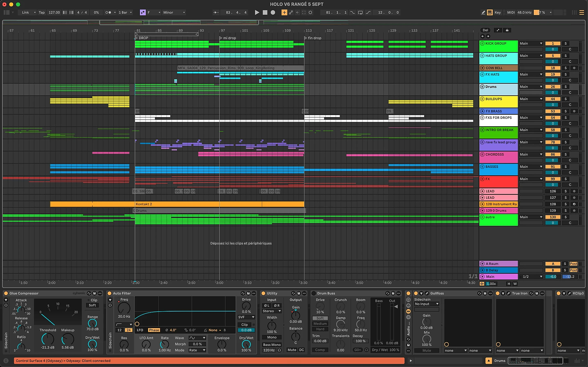
Task: Open Main output dropdown for BASSES track
Action: pyautogui.click(x=531, y=167)
